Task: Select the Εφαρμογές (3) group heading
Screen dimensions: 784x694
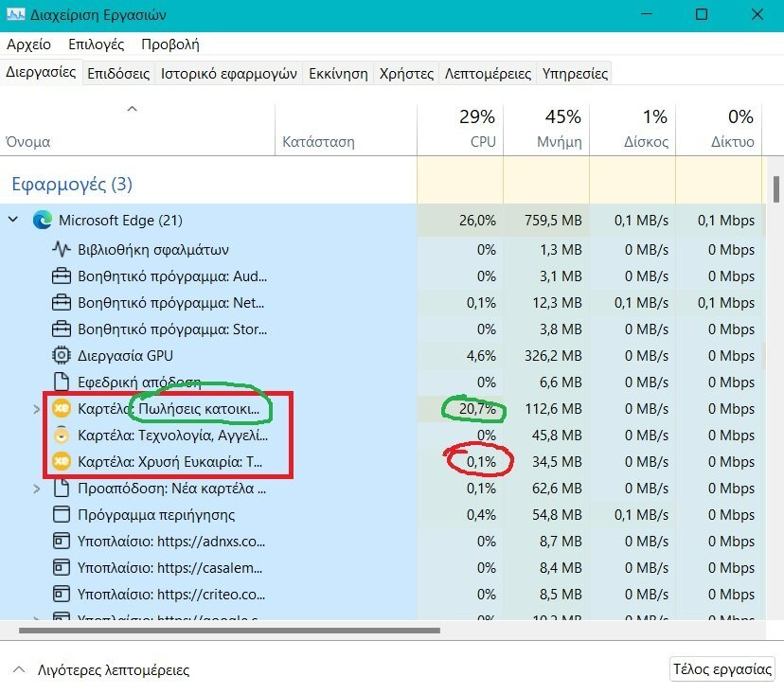Action: coord(72,184)
